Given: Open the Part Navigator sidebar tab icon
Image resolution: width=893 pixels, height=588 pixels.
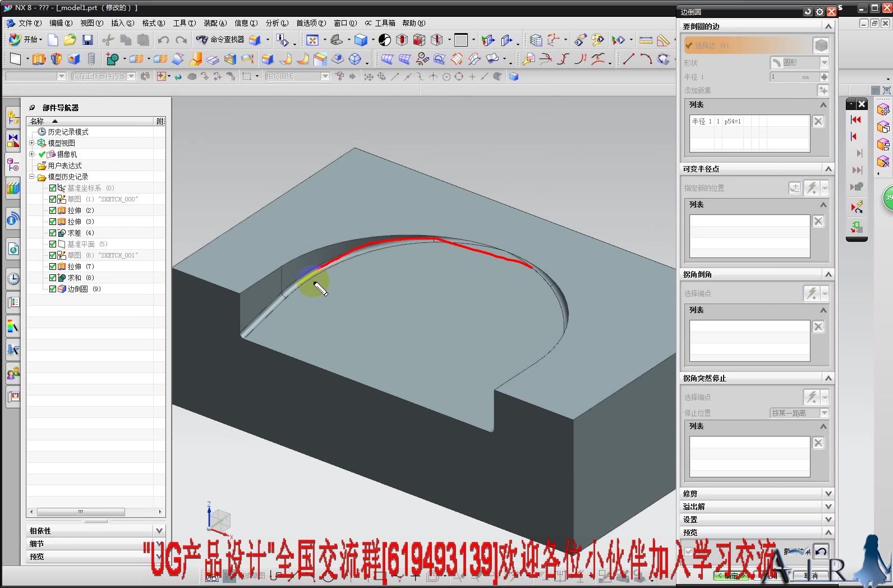Looking at the screenshot, I should tap(13, 165).
